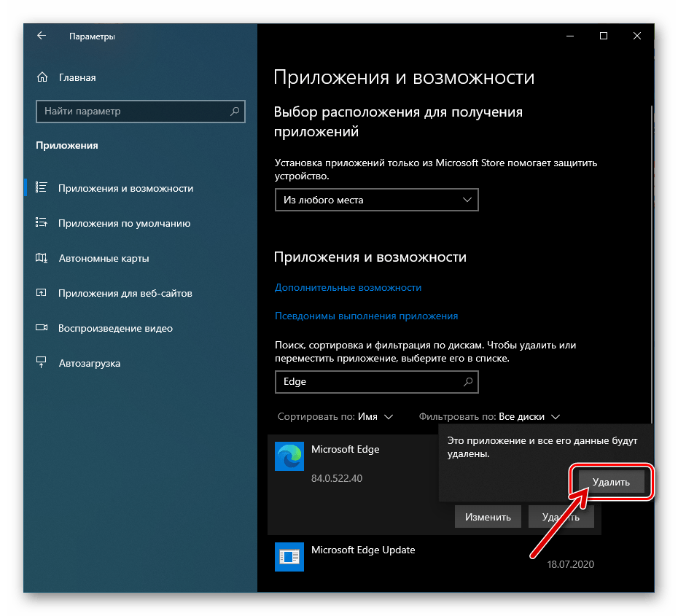Open Приложения по умолчанию section
678x616 pixels.
(124, 223)
